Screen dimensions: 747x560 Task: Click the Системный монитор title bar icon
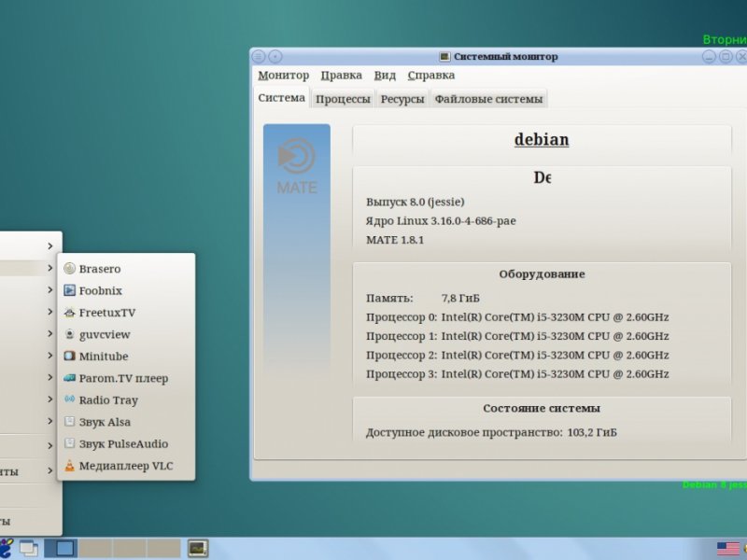444,57
